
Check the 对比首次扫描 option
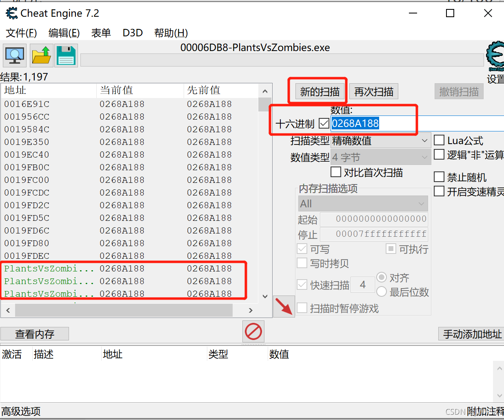pyautogui.click(x=336, y=172)
